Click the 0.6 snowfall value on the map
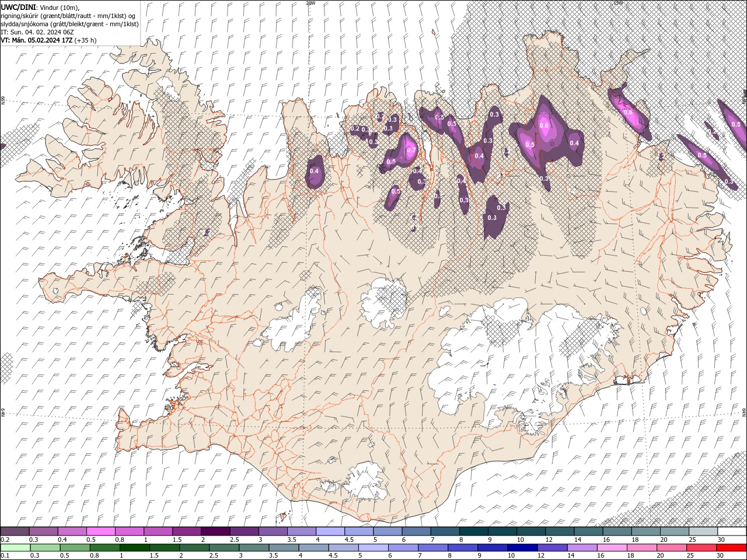 pyautogui.click(x=544, y=125)
